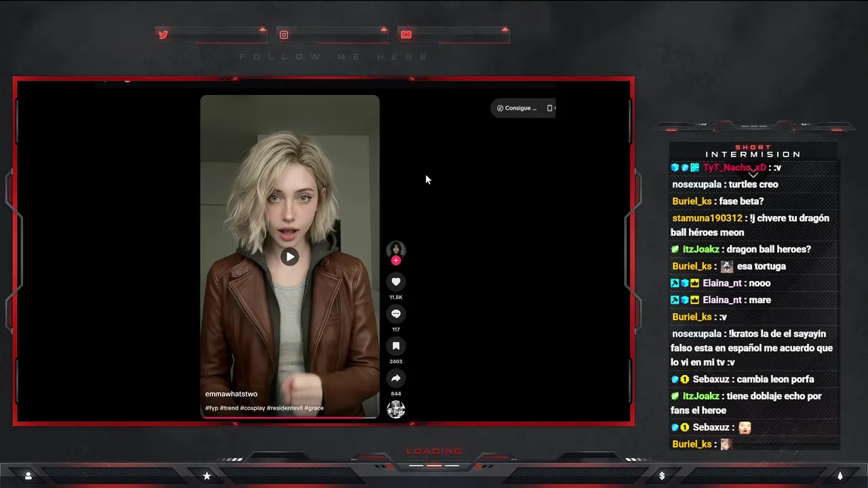The image size is (868, 488).
Task: Click the 844 shares count
Action: coord(396,394)
